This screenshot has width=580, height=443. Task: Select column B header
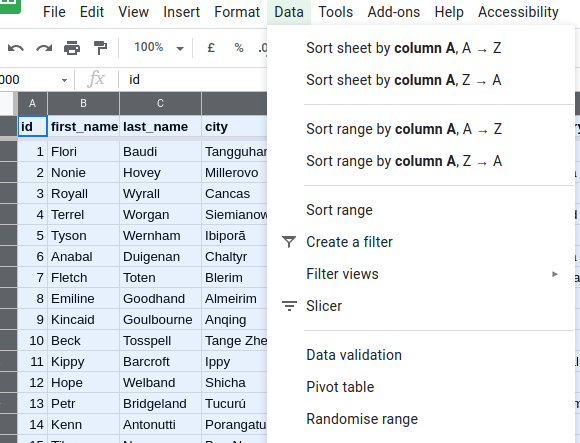[x=84, y=104]
